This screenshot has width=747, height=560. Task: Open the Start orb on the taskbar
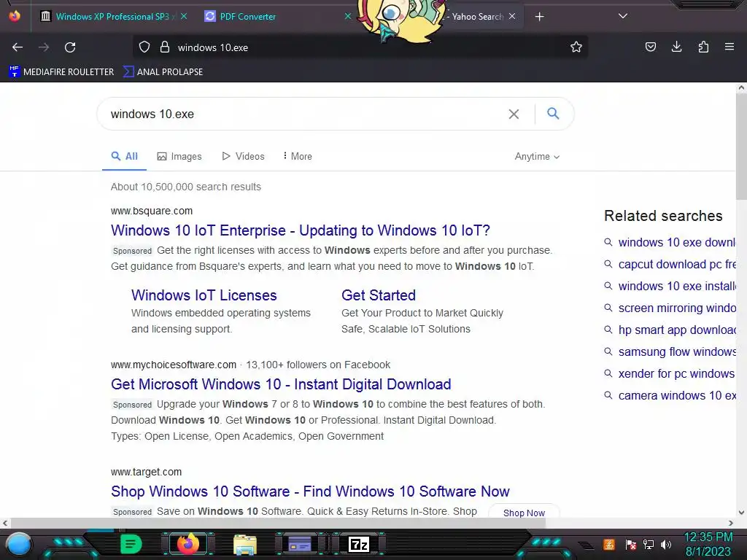click(x=19, y=544)
